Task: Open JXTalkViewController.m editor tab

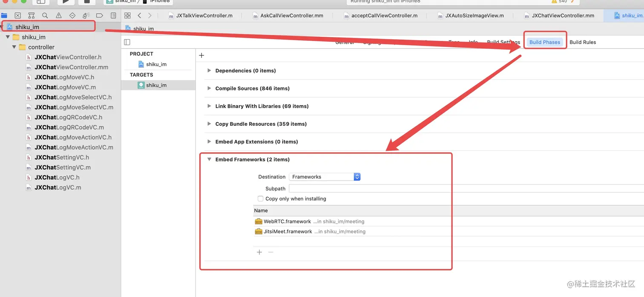Action: click(201, 15)
